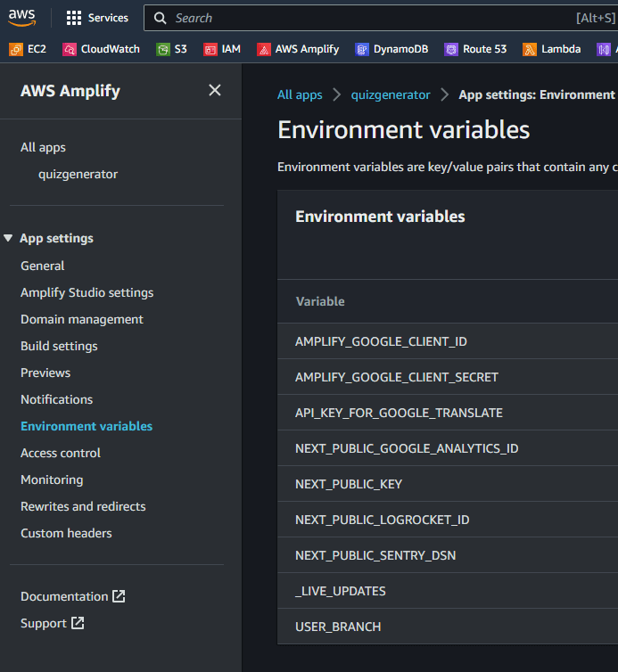The width and height of the screenshot is (618, 672).
Task: Navigate to All apps breadcrumb
Action: tap(300, 94)
